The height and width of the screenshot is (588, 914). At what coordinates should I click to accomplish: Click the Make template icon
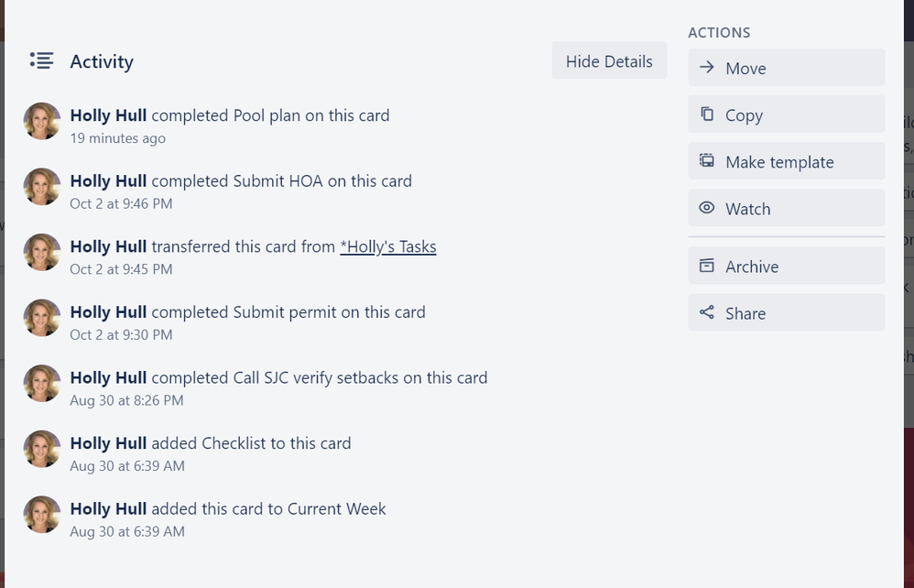(x=706, y=161)
